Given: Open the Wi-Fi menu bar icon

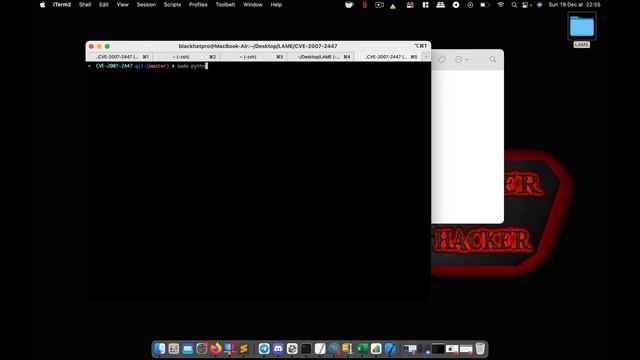Looking at the screenshot, I should coord(500,5).
